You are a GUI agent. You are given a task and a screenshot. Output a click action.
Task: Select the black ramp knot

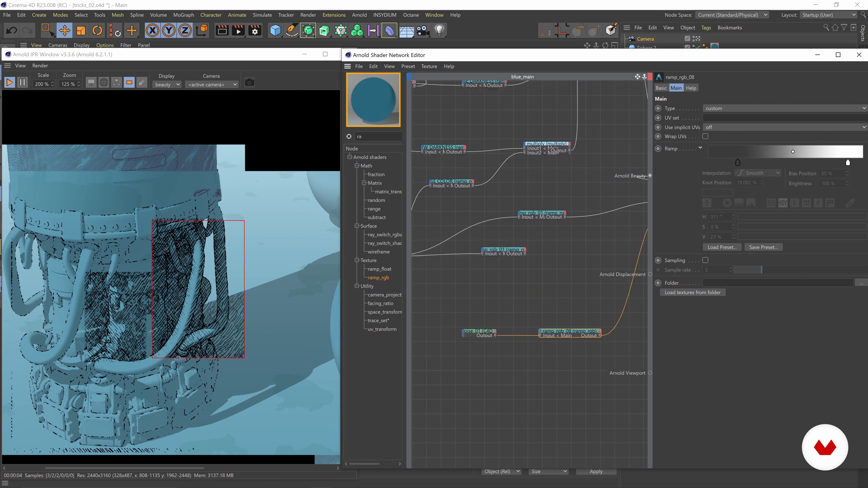tap(738, 163)
